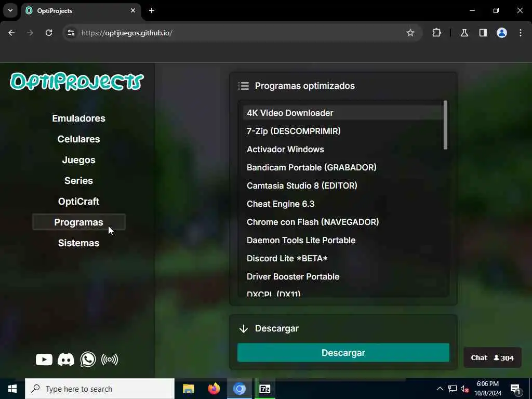
Task: Open the Sistemas section
Action: [x=79, y=243]
